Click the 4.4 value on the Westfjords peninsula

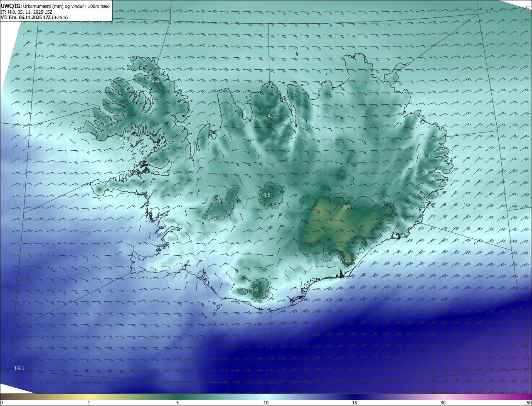pos(156,81)
